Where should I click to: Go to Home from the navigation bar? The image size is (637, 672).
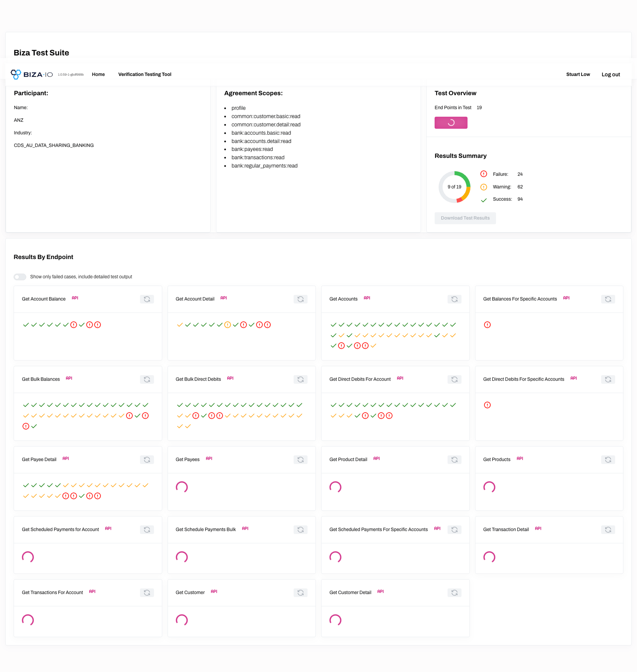click(98, 74)
